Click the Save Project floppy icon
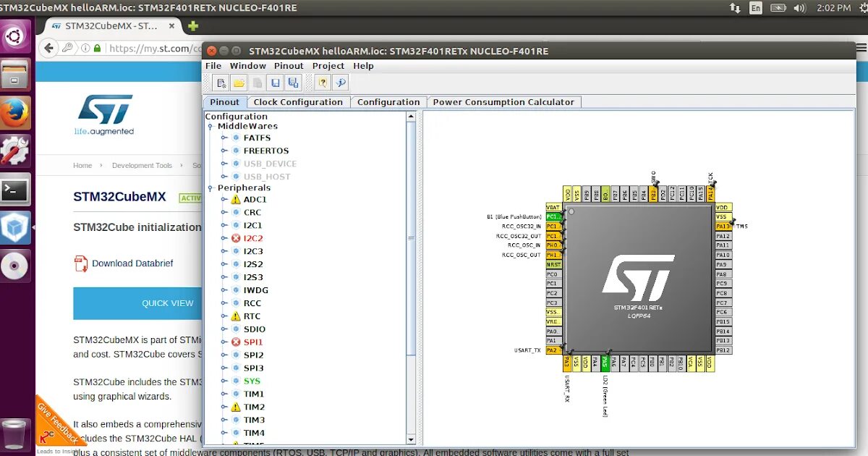The width and height of the screenshot is (868, 456). click(x=275, y=83)
